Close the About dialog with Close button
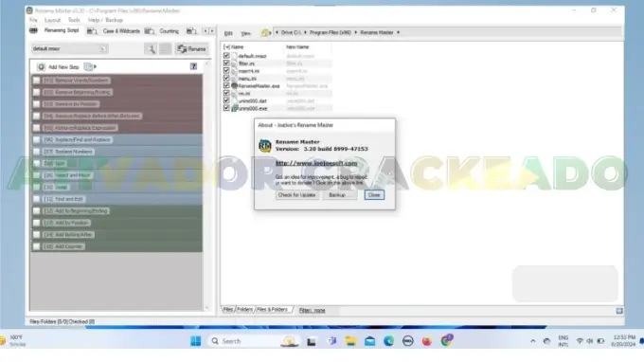This screenshot has height=362, width=644. (374, 195)
